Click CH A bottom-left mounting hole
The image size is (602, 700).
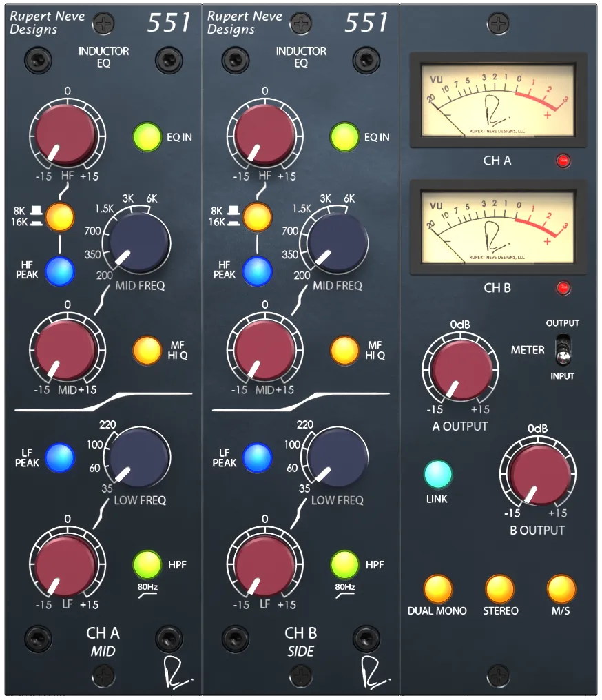click(39, 639)
